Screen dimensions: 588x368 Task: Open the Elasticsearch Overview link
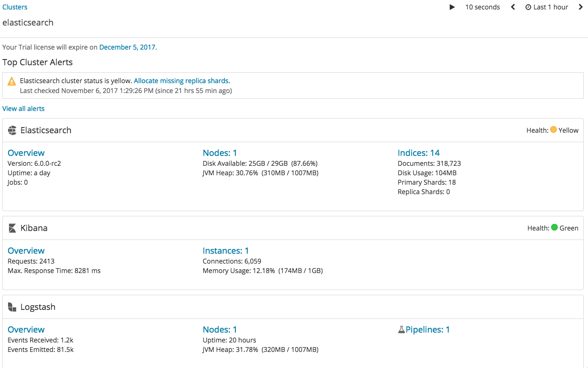26,153
